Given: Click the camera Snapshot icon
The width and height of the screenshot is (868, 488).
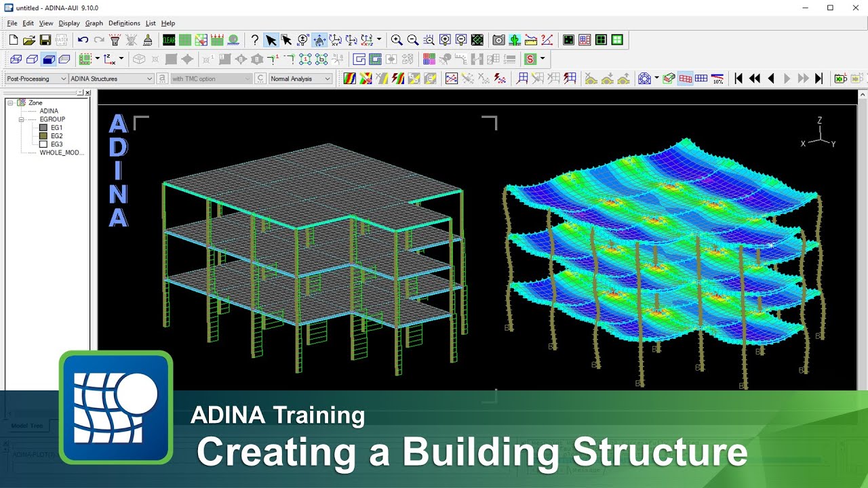Looking at the screenshot, I should (498, 40).
